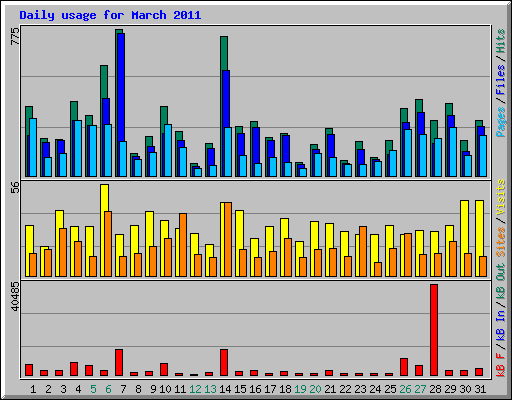Select day 31 on the x-axis
The image size is (512, 400).
tap(480, 389)
